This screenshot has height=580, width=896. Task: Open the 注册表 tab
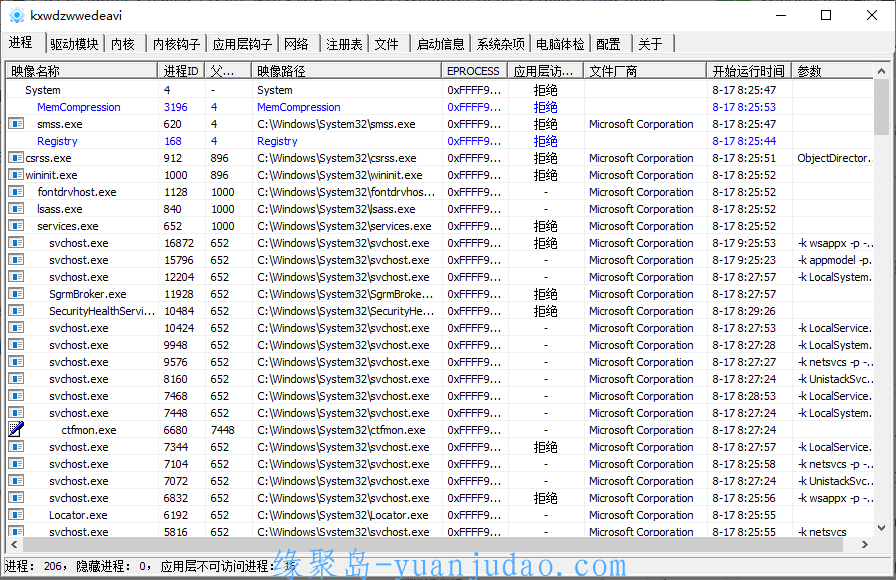click(x=344, y=44)
